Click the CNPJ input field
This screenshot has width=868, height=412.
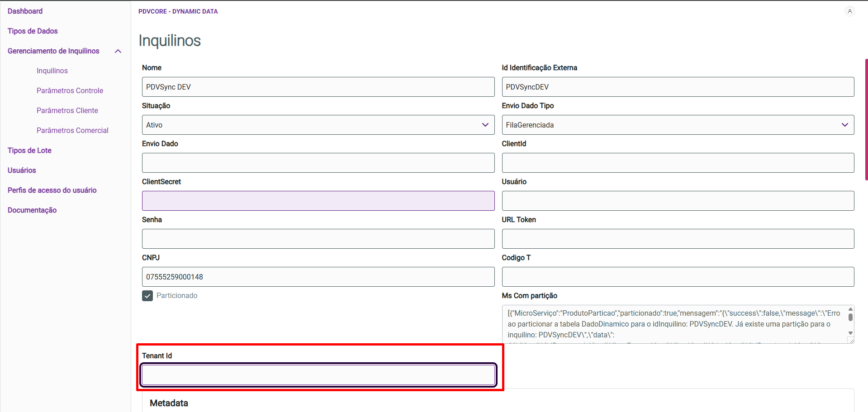point(318,277)
